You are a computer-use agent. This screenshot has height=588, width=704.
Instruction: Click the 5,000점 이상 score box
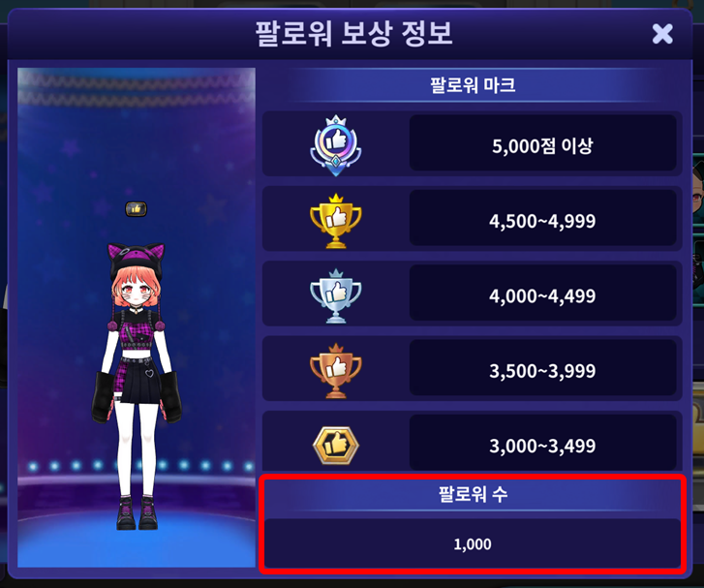[x=543, y=142]
